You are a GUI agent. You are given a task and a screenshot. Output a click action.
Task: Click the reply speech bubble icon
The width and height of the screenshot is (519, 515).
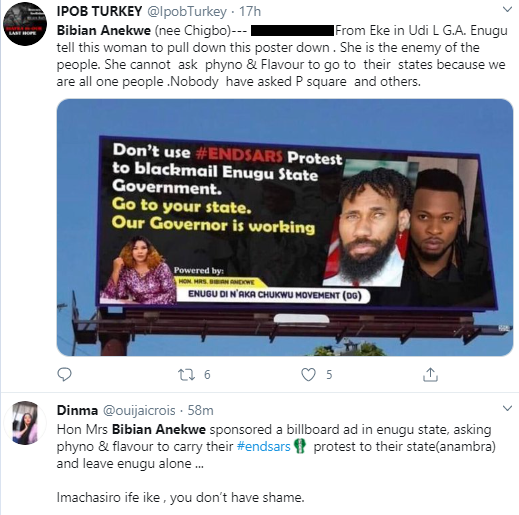[64, 374]
